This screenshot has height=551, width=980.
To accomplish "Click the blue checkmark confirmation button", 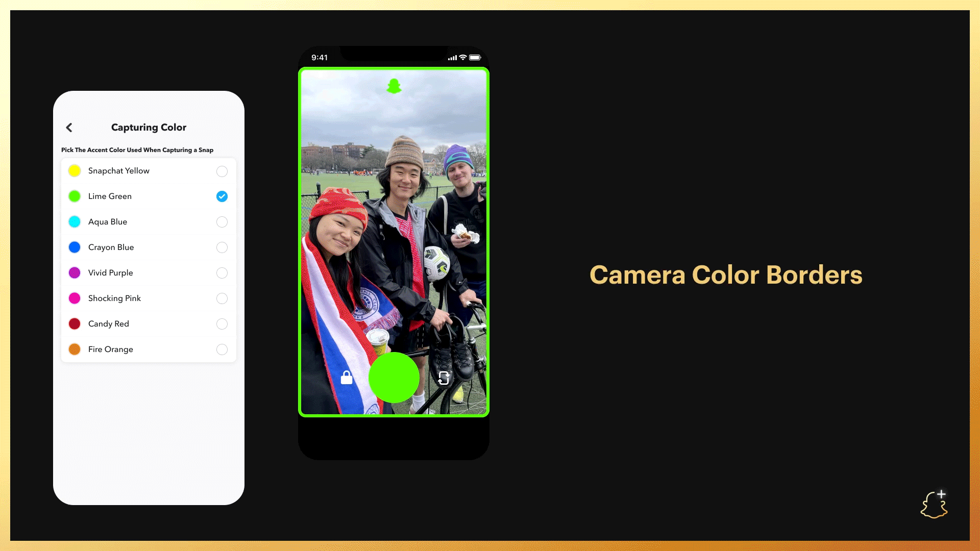I will point(222,196).
